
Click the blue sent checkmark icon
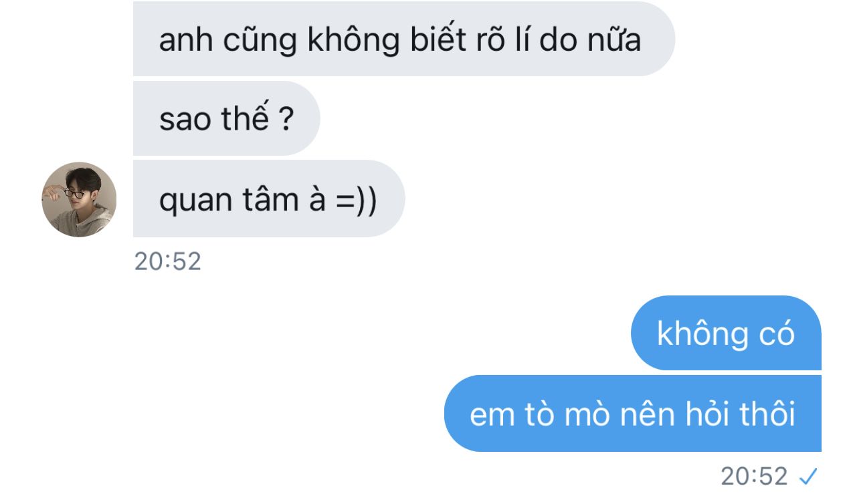[809, 476]
